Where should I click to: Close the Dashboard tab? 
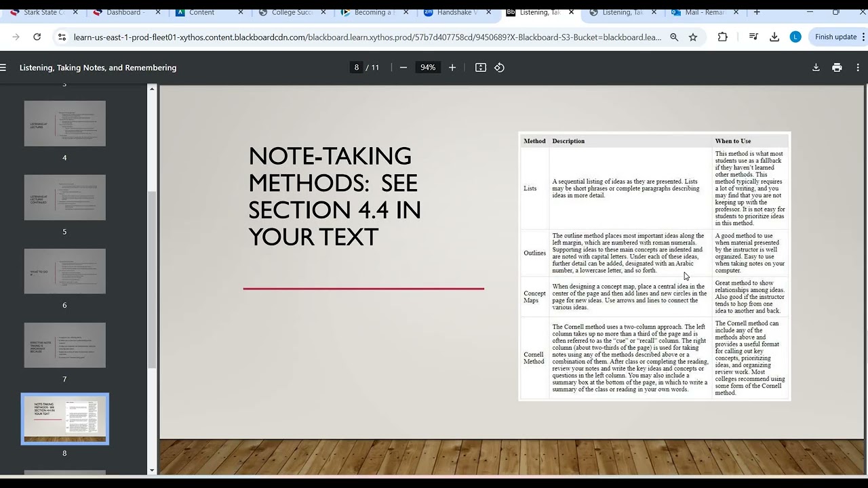click(158, 12)
